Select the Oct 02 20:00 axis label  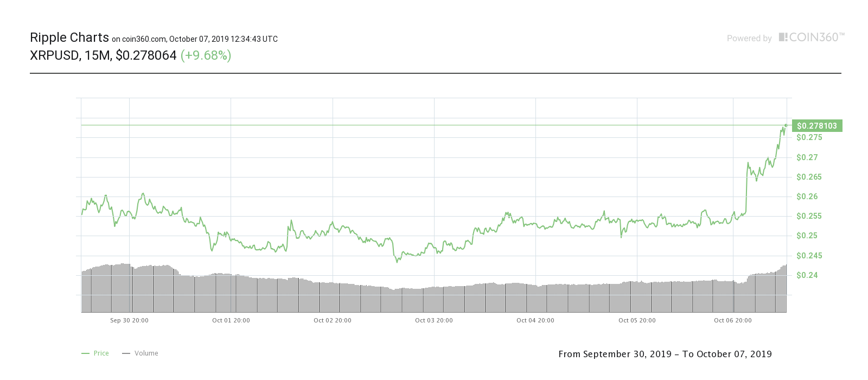(333, 320)
